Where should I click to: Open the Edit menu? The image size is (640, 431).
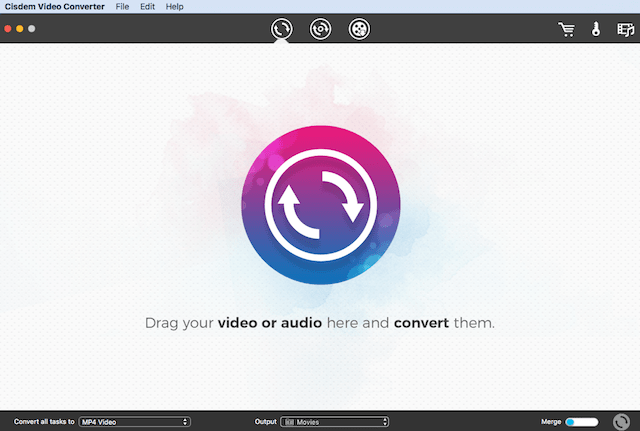click(x=147, y=7)
